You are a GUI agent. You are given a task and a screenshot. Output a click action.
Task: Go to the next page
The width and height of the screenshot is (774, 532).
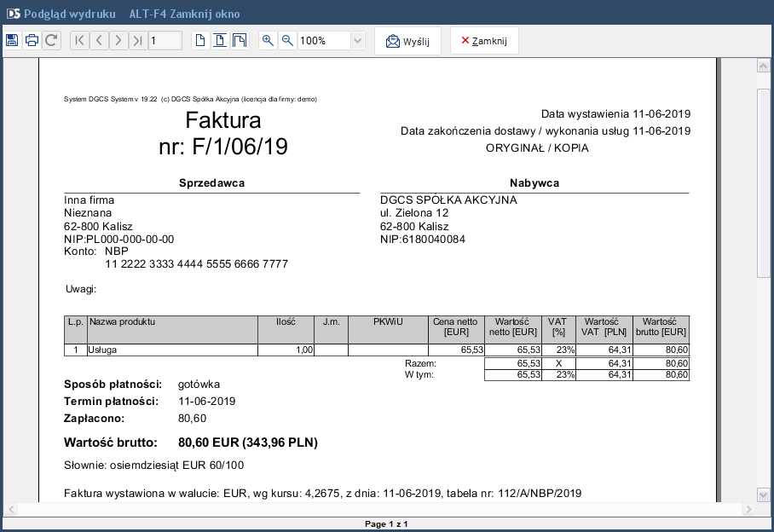[x=118, y=40]
